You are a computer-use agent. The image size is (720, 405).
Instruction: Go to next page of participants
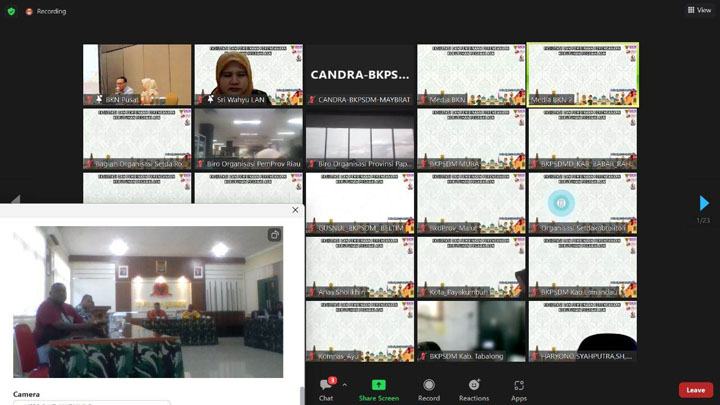pos(704,204)
